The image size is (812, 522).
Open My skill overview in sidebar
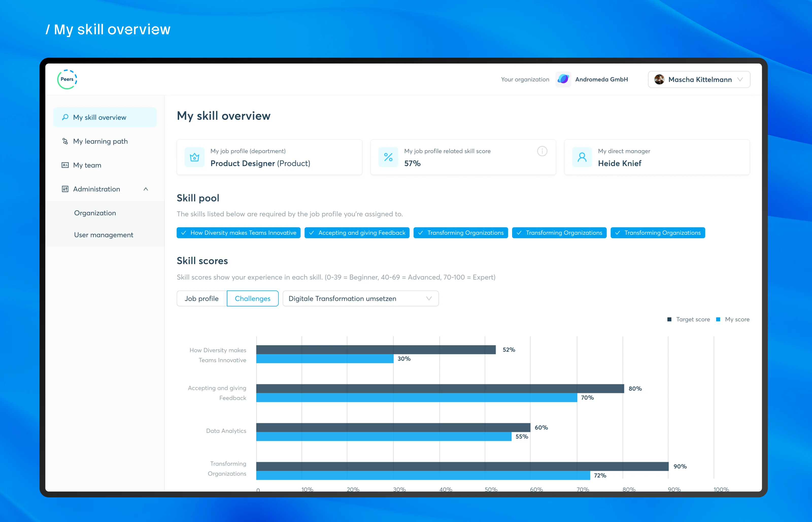point(105,117)
